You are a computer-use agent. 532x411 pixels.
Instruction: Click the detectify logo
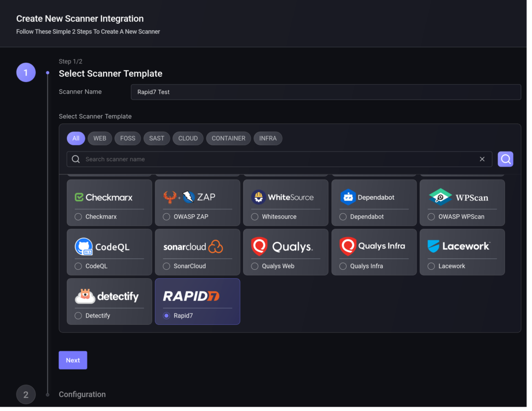[x=107, y=296]
